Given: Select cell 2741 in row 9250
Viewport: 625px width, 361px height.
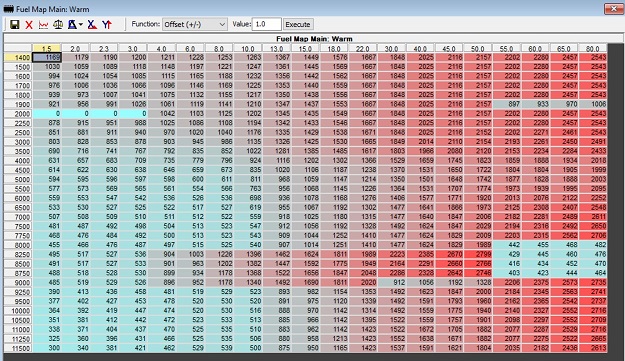Looking at the screenshot, I should click(592, 292).
